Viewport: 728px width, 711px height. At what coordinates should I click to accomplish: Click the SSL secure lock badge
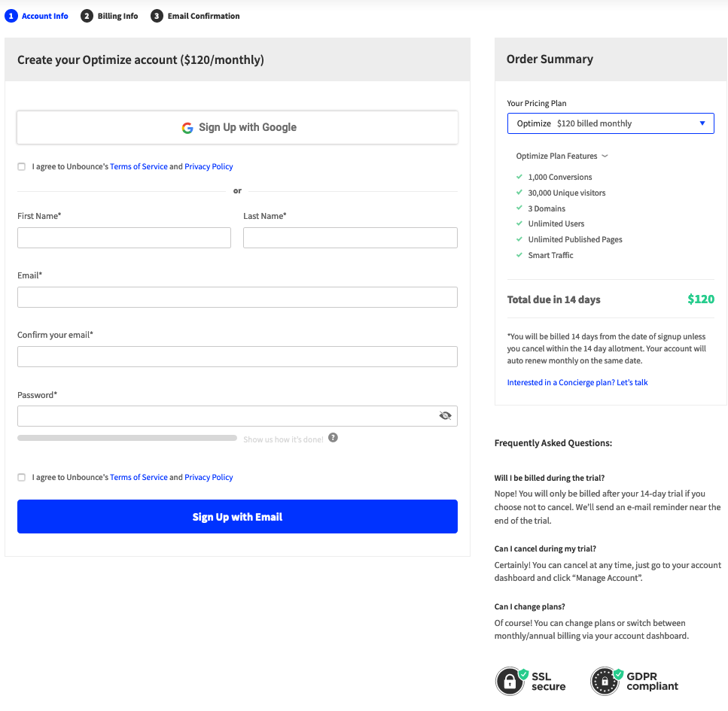(x=510, y=682)
